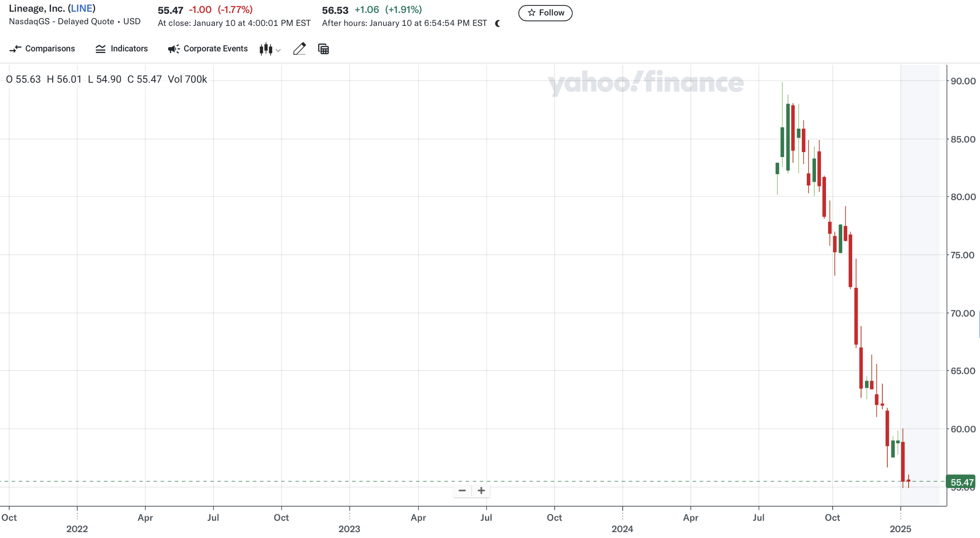Image resolution: width=980 pixels, height=538 pixels.
Task: Open the Indicators menu
Action: click(121, 49)
